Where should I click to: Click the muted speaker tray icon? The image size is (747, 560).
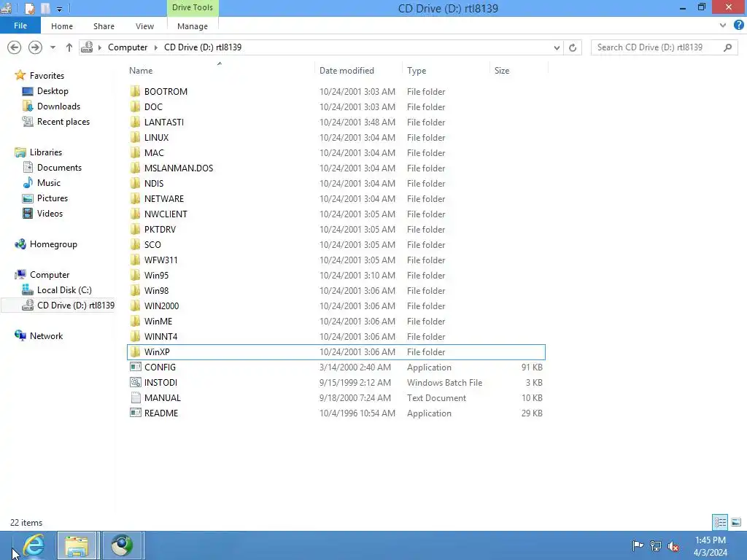click(x=673, y=546)
